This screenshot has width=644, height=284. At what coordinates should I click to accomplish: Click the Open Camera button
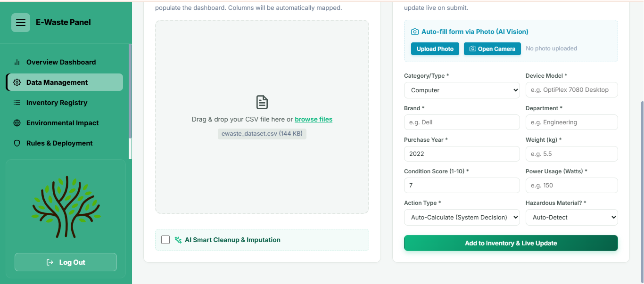click(x=493, y=49)
